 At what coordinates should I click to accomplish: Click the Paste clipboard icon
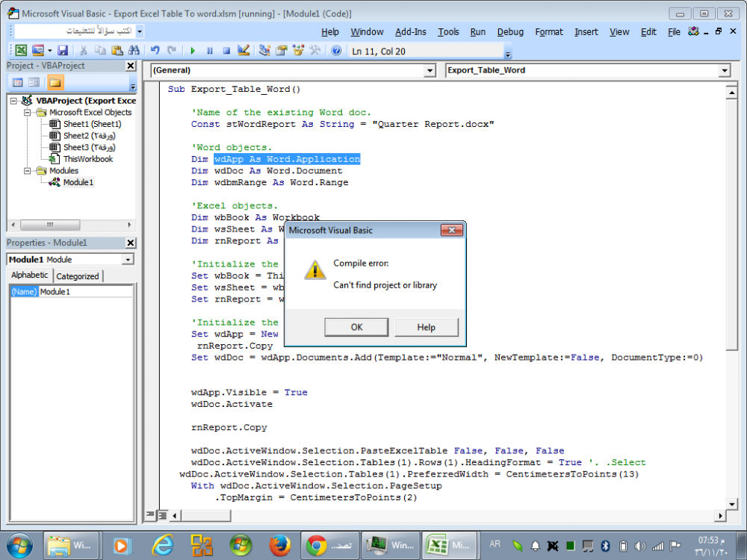(117, 51)
